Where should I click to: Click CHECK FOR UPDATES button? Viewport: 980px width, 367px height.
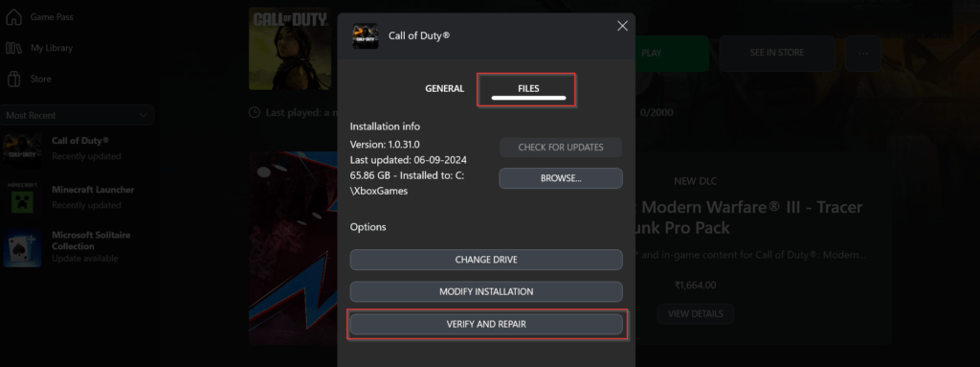pyautogui.click(x=561, y=148)
